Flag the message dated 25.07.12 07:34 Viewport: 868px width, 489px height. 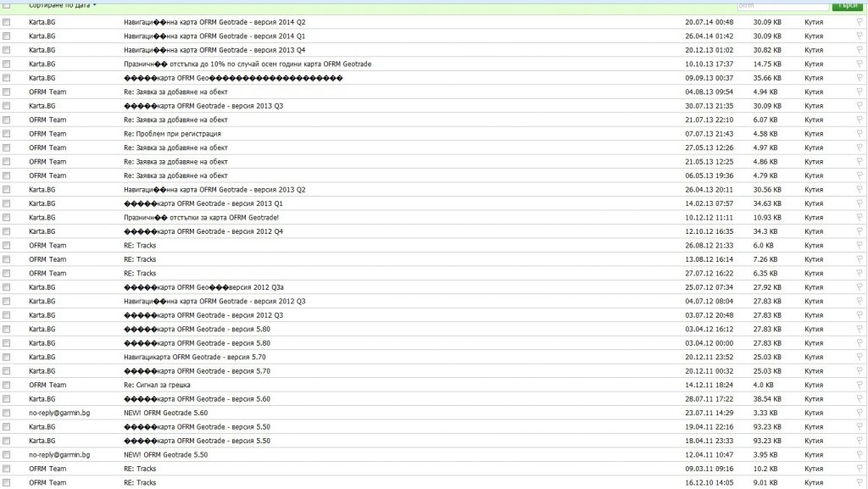(860, 287)
